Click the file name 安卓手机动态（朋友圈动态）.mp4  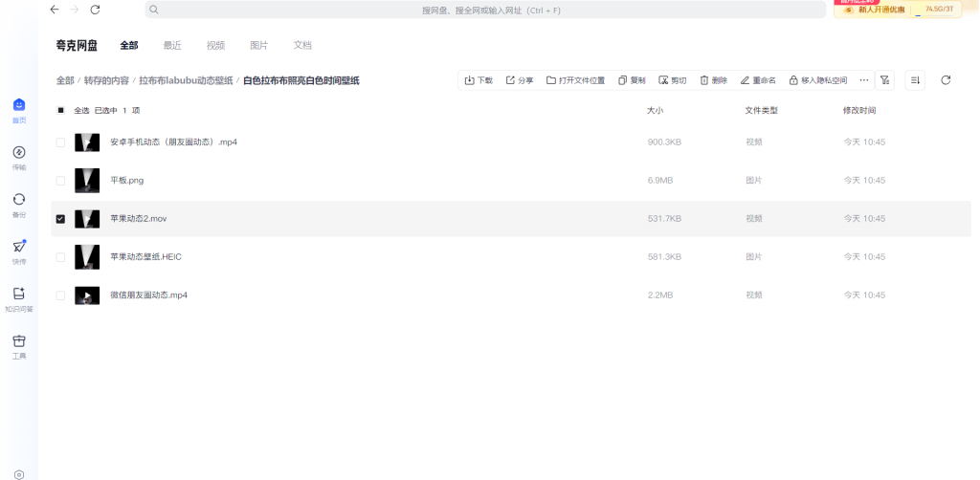(x=174, y=142)
